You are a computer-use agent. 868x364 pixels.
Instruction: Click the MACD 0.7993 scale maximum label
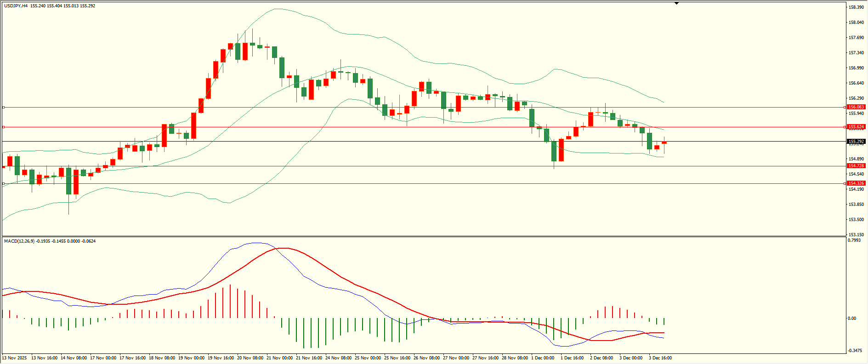point(854,240)
